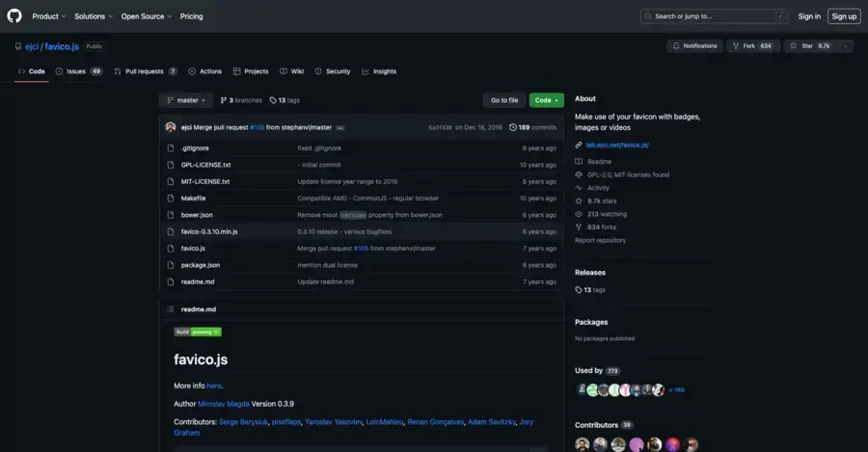Open 13 tags under Releases
The width and height of the screenshot is (868, 452).
click(x=590, y=290)
